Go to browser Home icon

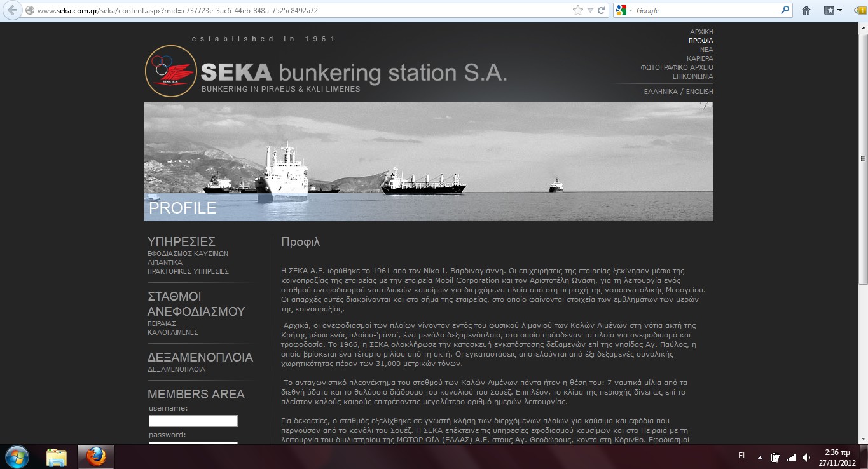(x=806, y=10)
